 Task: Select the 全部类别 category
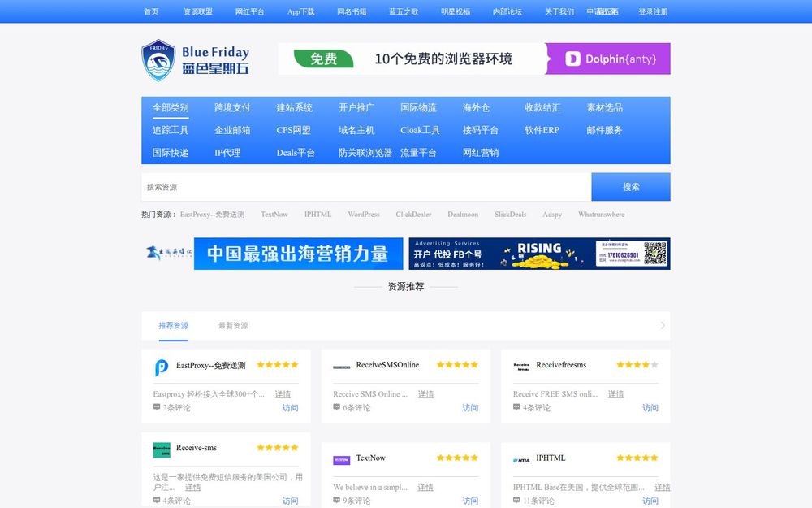(x=171, y=108)
